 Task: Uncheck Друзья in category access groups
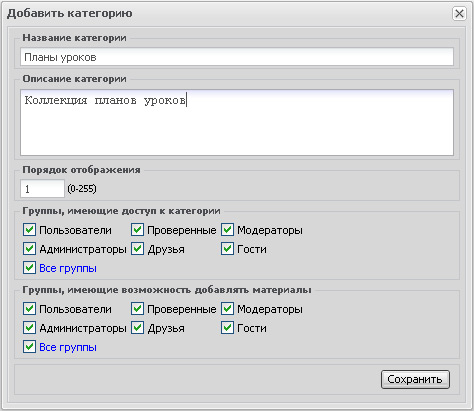(137, 249)
